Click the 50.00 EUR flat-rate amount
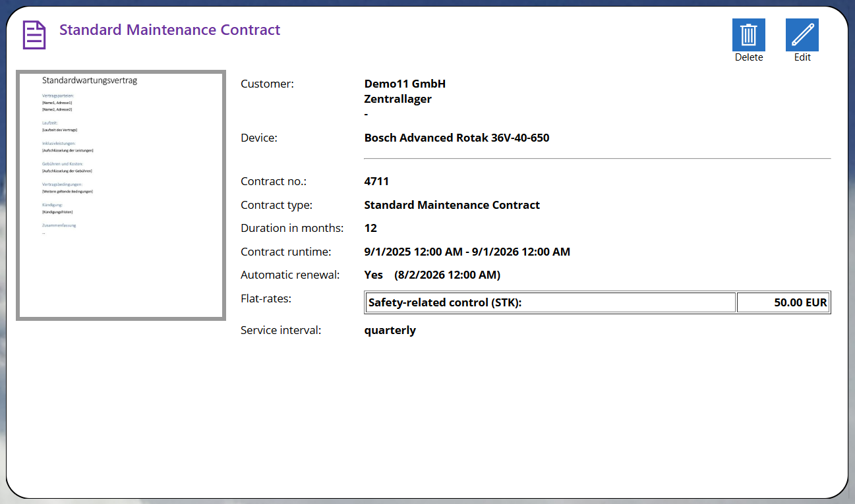The height and width of the screenshot is (504, 855). click(802, 302)
